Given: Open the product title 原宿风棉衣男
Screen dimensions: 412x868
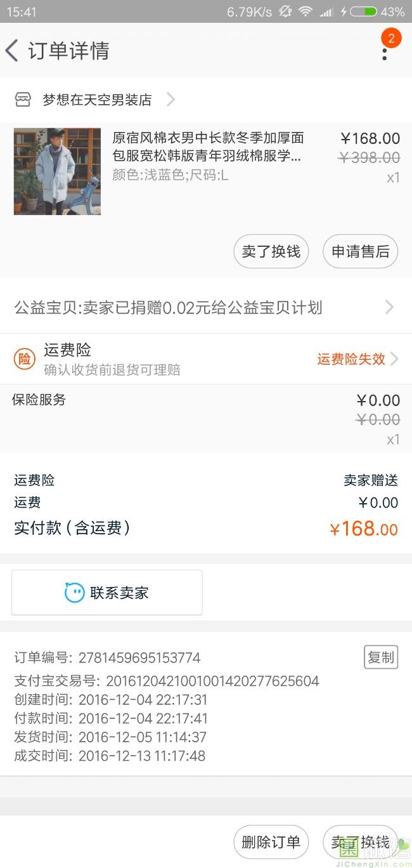Looking at the screenshot, I should click(208, 147).
